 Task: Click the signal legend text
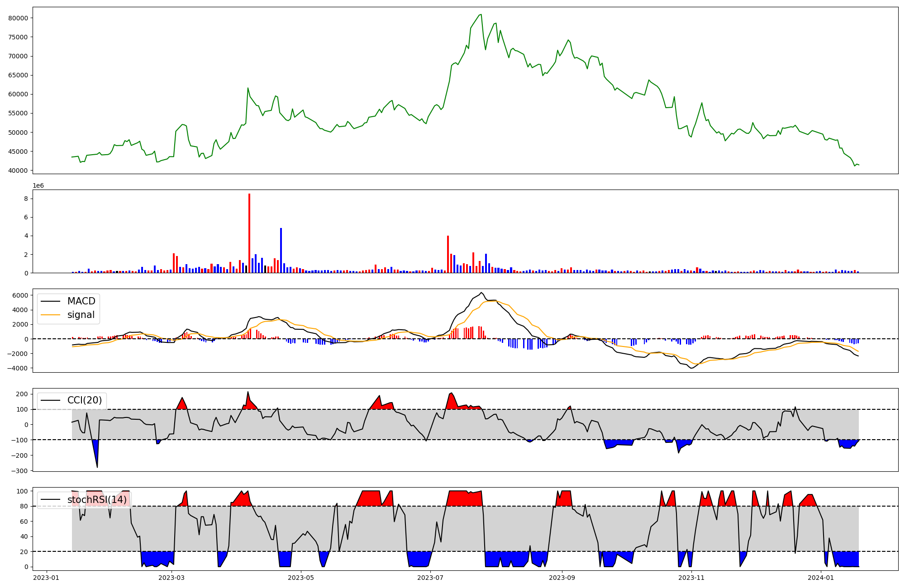(x=81, y=315)
